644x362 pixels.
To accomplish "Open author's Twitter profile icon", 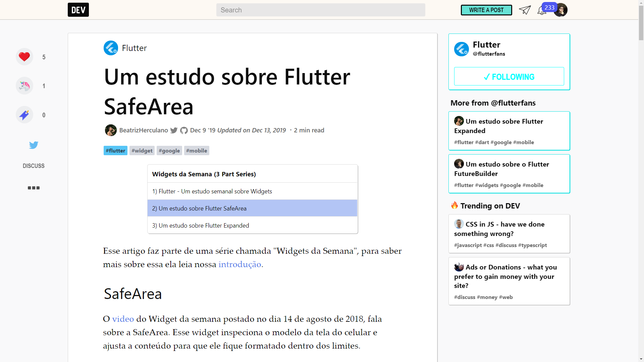I will tap(174, 130).
